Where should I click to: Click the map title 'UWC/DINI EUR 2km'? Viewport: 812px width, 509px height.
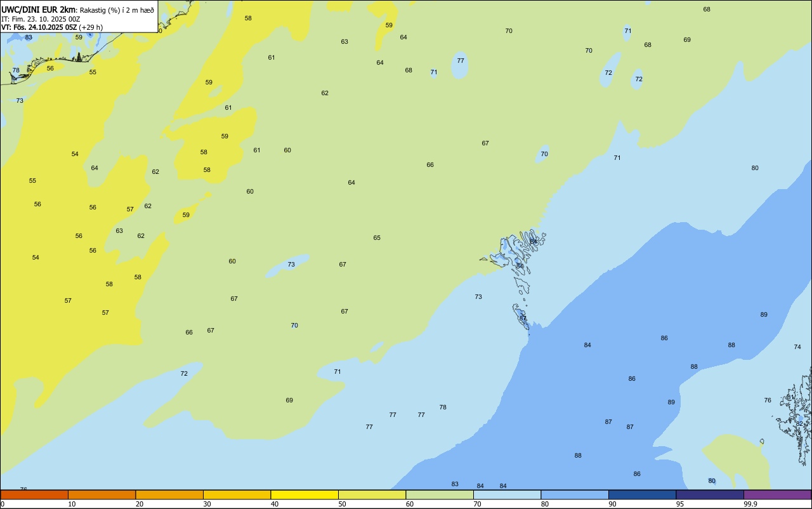pyautogui.click(x=38, y=10)
